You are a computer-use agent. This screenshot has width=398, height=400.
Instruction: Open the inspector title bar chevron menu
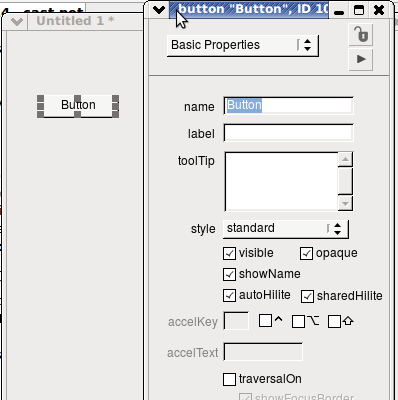[159, 10]
